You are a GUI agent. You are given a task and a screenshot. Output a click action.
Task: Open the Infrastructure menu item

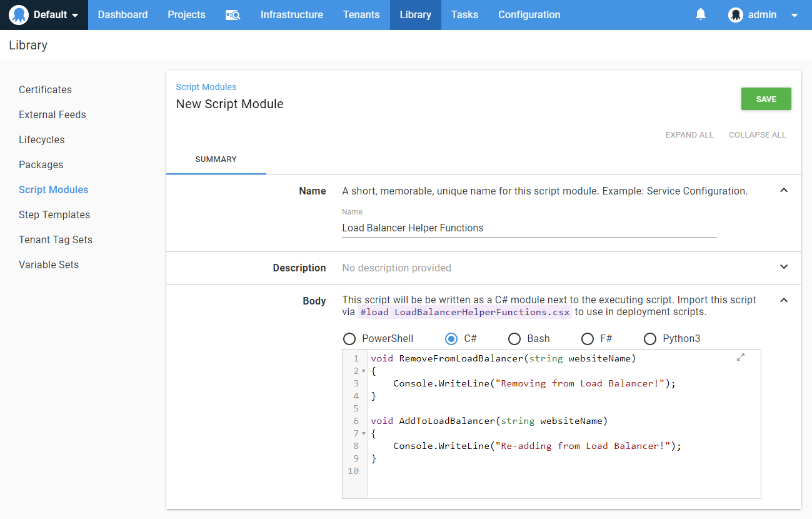291,14
